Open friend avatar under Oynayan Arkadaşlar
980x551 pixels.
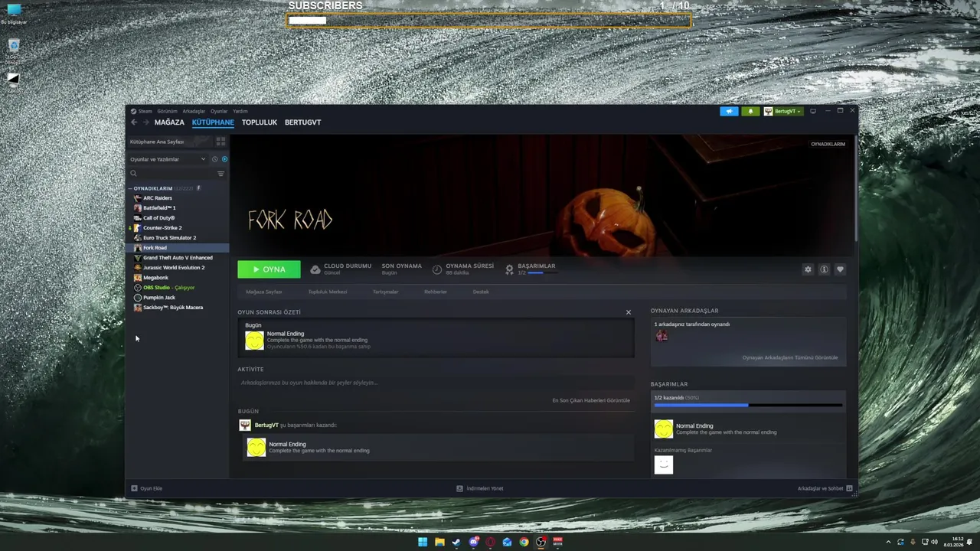[661, 336]
